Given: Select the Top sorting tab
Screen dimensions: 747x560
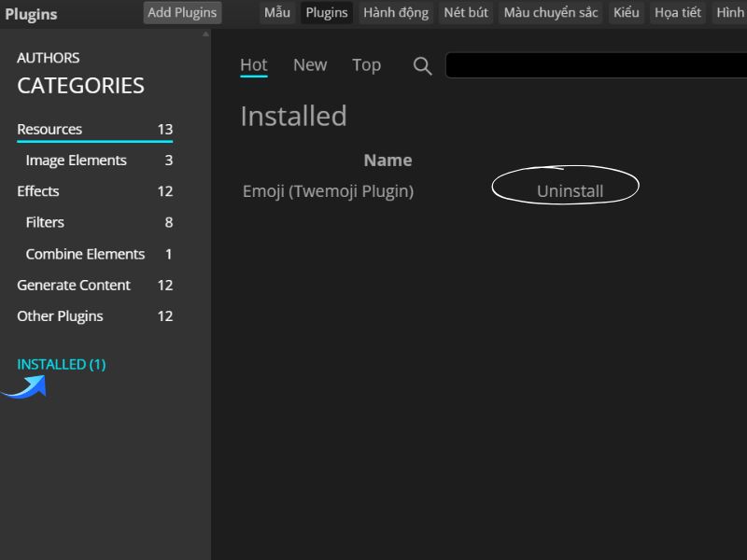Looking at the screenshot, I should (x=366, y=65).
